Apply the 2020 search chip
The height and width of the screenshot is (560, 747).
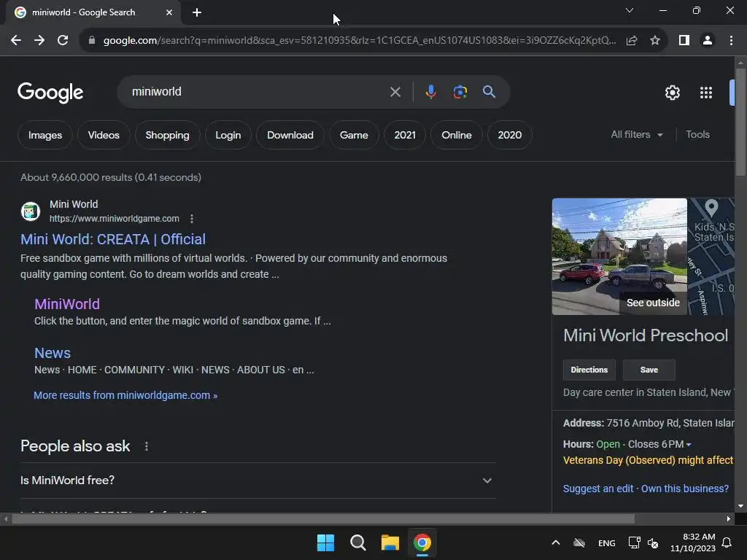pyautogui.click(x=509, y=135)
